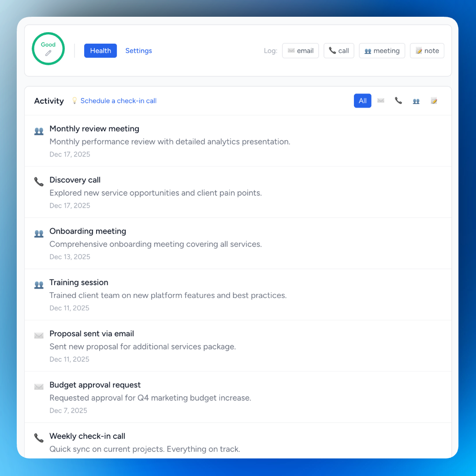Log a new call activity
The height and width of the screenshot is (476, 476).
pyautogui.click(x=338, y=50)
